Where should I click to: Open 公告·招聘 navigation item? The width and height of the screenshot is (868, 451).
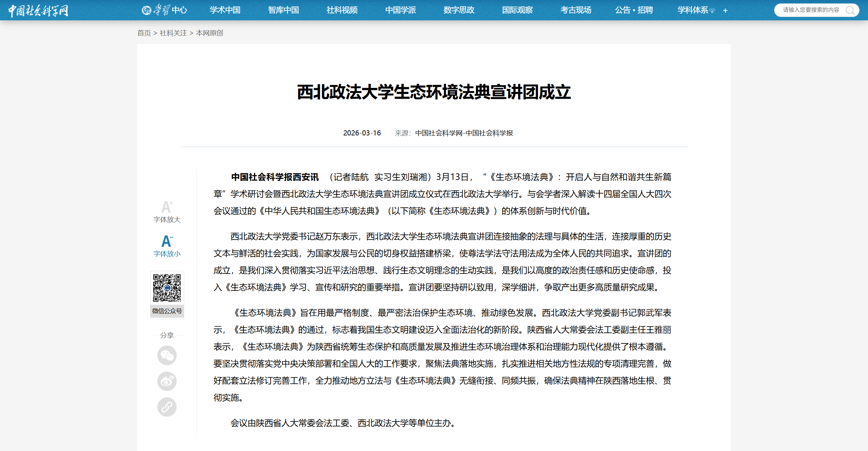click(634, 10)
